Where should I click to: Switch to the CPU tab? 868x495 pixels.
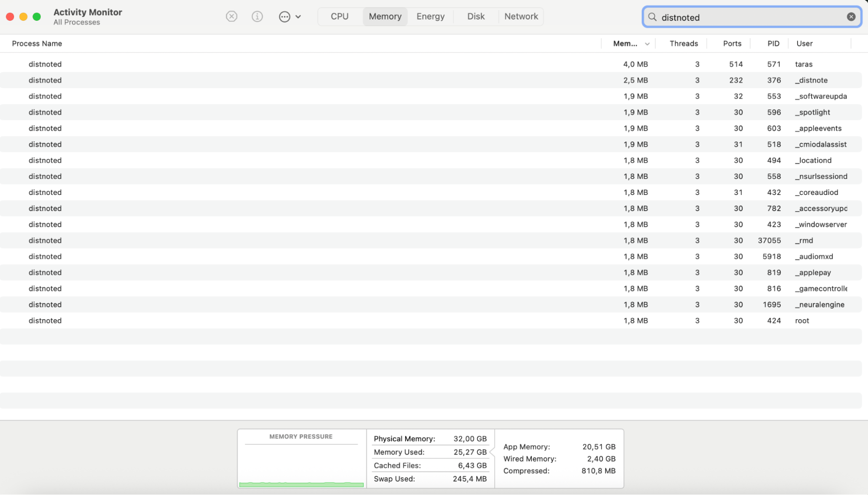(x=339, y=16)
